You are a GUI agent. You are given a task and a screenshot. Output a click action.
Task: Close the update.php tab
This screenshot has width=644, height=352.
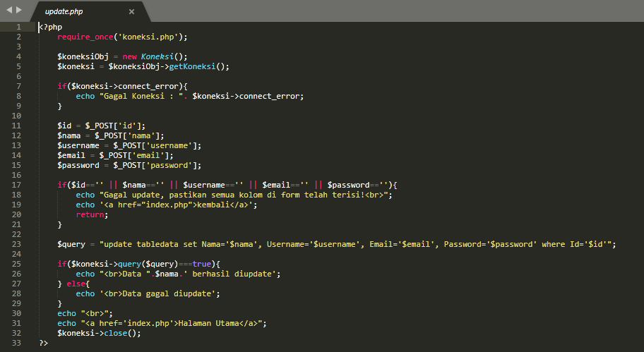tap(131, 12)
